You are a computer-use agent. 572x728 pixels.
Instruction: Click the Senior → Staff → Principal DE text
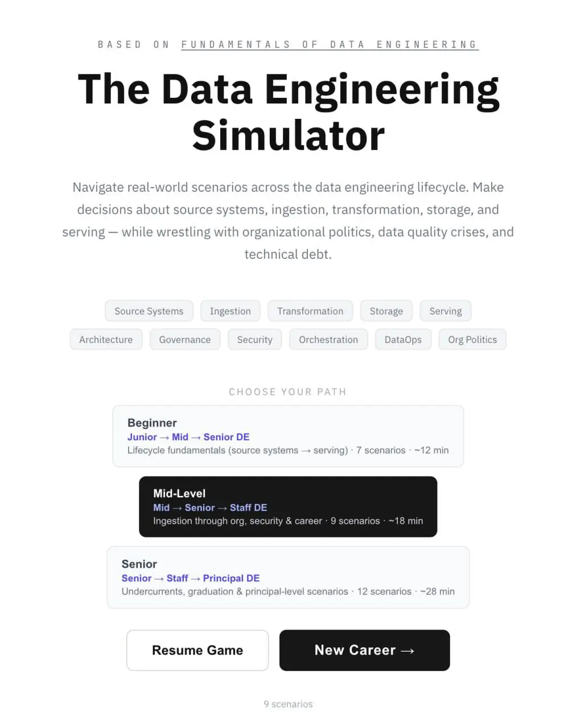point(191,578)
